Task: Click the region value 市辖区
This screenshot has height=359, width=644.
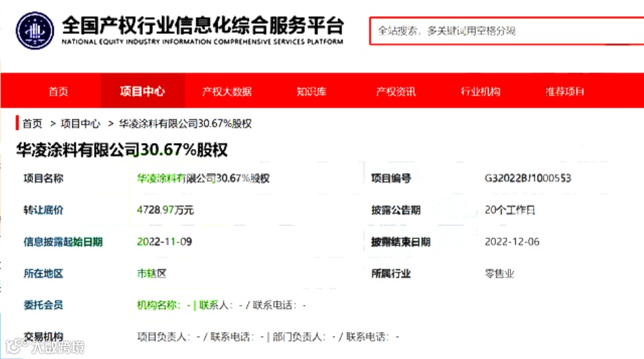Action: pos(151,274)
